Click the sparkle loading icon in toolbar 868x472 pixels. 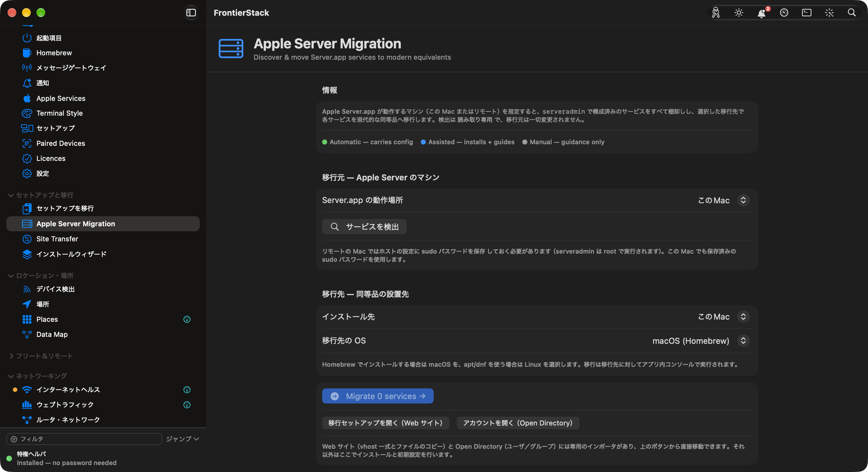[829, 13]
